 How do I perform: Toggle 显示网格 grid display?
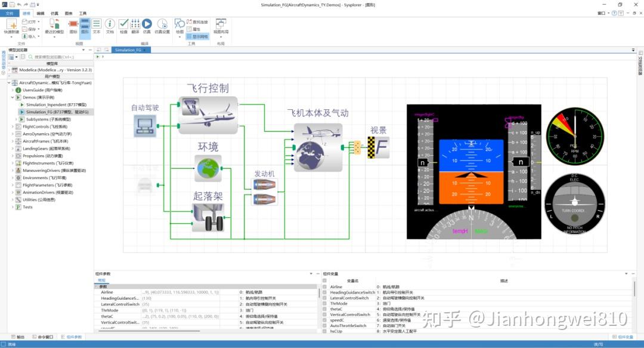click(197, 36)
